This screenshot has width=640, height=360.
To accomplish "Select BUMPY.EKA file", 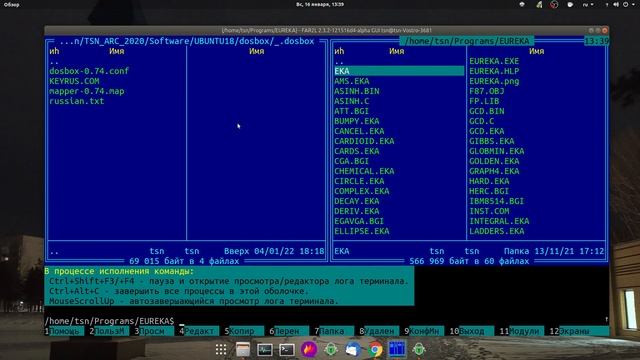I will coord(357,121).
